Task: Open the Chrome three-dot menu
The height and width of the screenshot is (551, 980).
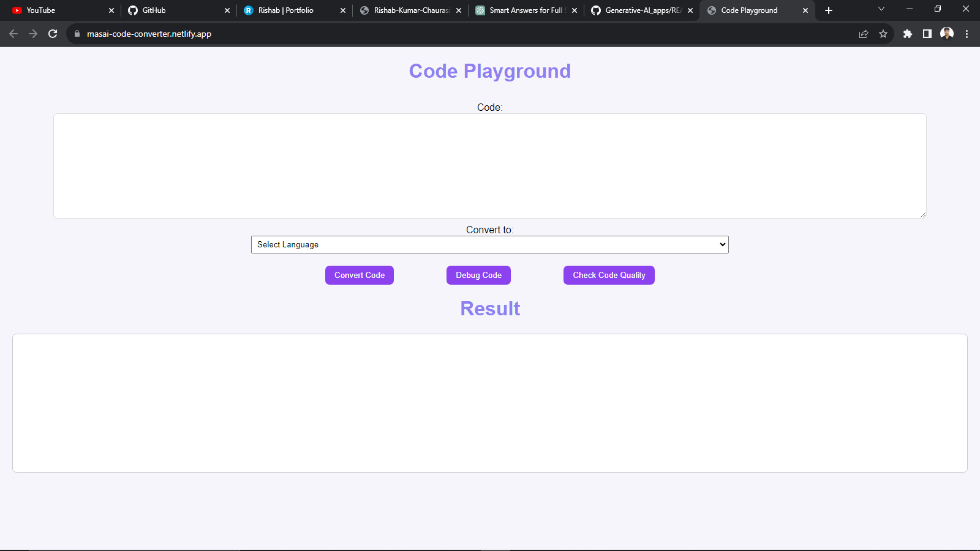Action: (967, 34)
